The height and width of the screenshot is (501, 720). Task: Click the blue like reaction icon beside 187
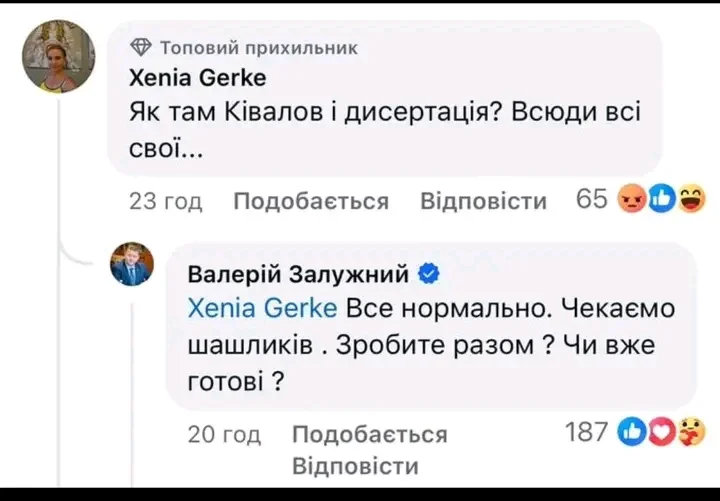[x=633, y=432]
